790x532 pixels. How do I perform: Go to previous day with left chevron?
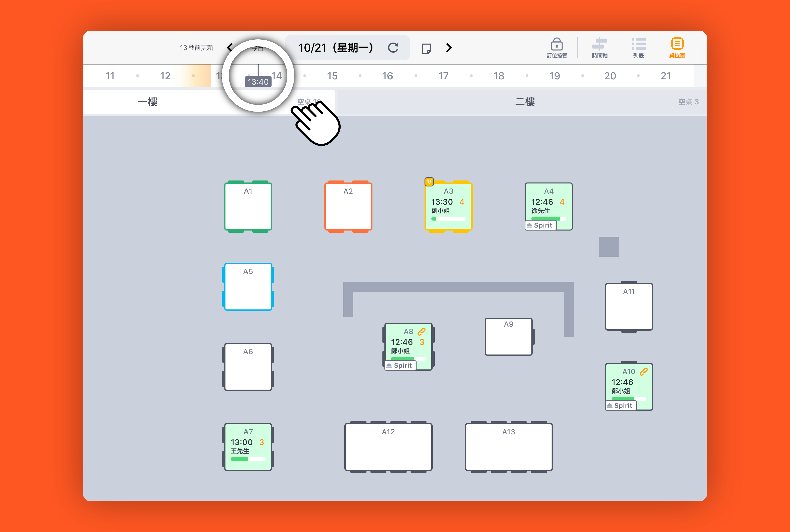[230, 48]
